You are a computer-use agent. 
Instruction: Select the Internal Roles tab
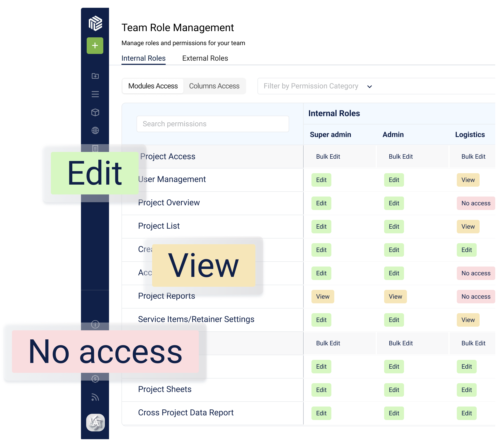pyautogui.click(x=144, y=58)
